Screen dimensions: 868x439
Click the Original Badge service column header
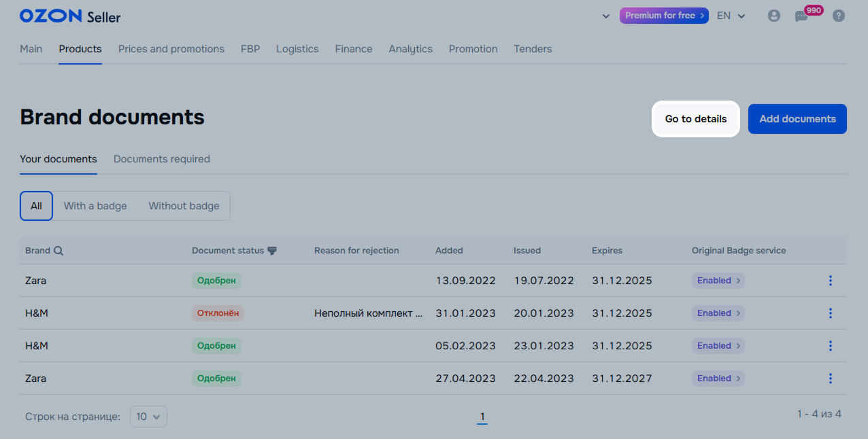point(739,251)
